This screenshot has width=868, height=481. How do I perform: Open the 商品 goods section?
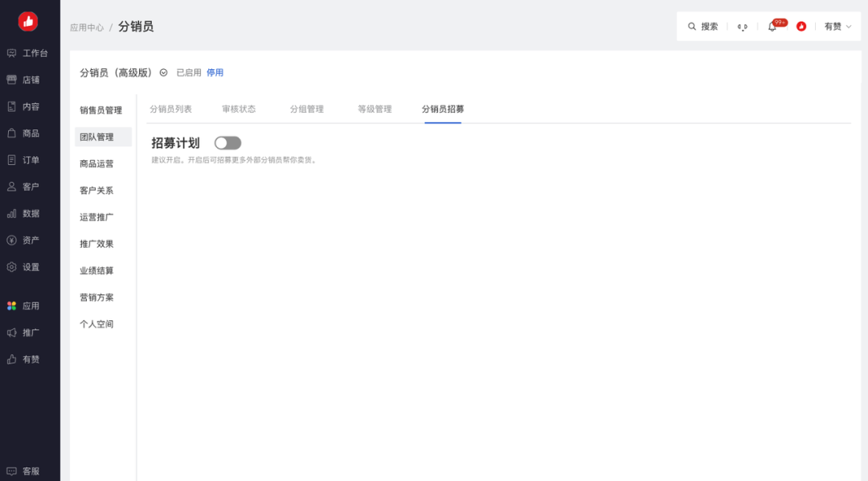(30, 132)
